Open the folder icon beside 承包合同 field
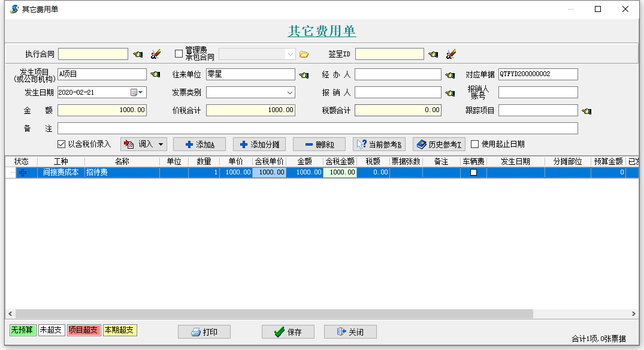 304,53
